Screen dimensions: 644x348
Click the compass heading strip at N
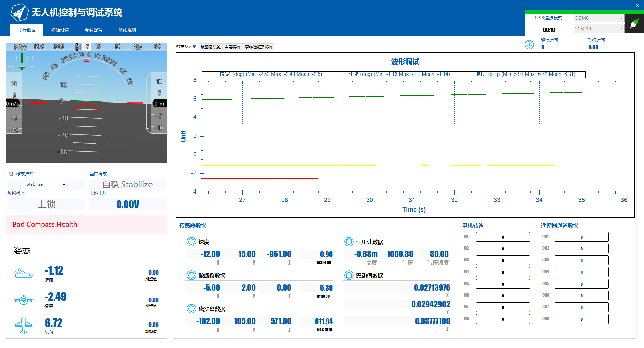(x=78, y=47)
